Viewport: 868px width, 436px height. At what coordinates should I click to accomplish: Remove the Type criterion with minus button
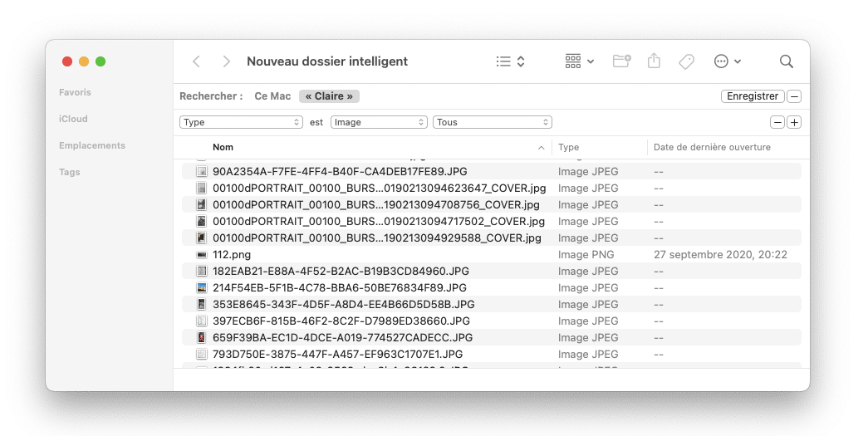777,122
